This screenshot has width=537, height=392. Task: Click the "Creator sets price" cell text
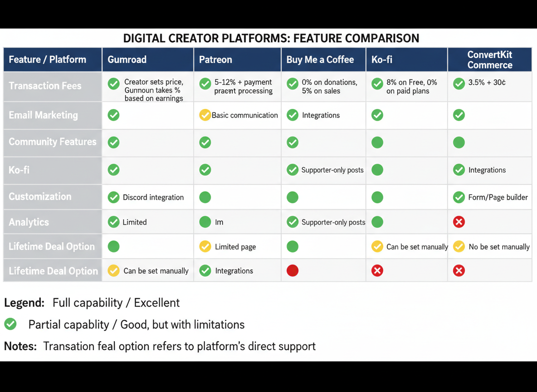pos(154,90)
